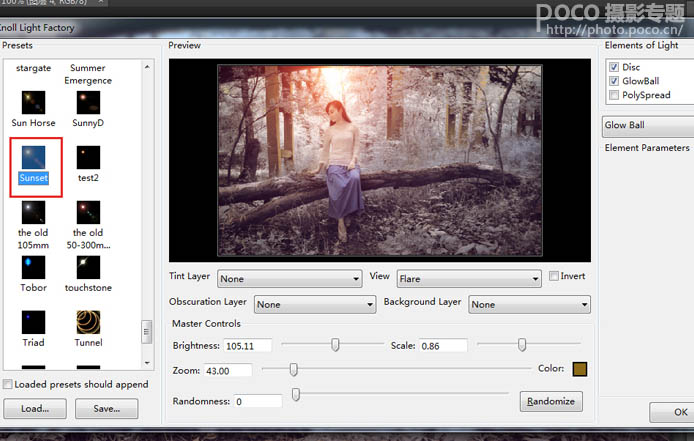Click the Zoom slider handle
Viewport: 694px width, 441px height.
pyautogui.click(x=293, y=369)
